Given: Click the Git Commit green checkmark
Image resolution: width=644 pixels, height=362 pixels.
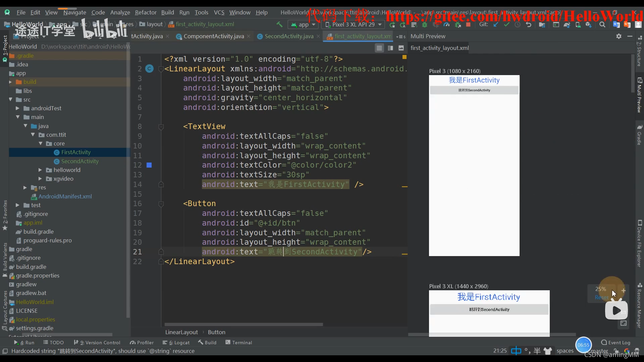Looking at the screenshot, I should coord(506,24).
